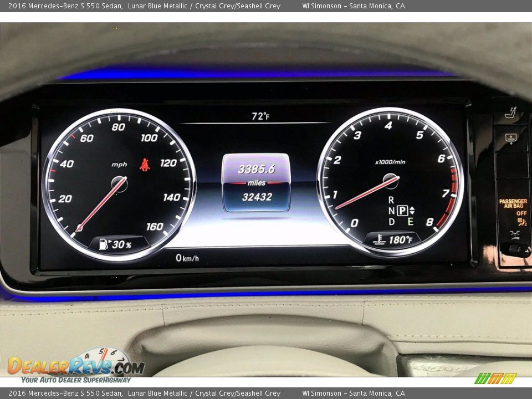Turn the round dimmer knob at the bottom right

[515, 249]
